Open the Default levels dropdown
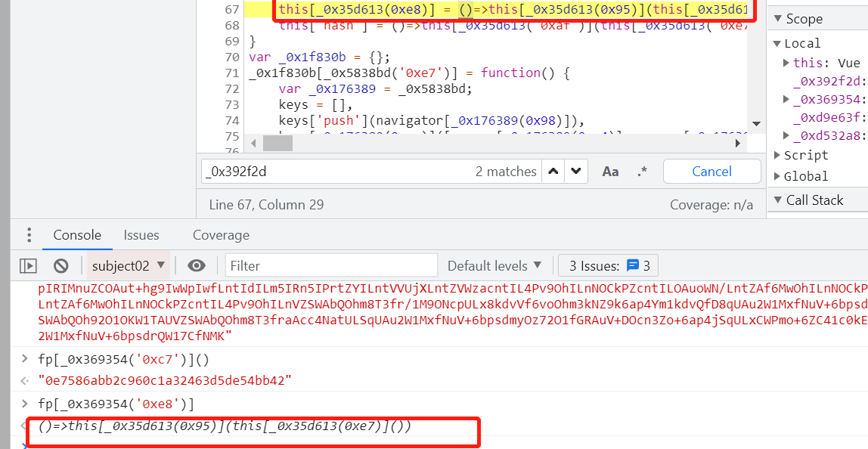 [494, 266]
